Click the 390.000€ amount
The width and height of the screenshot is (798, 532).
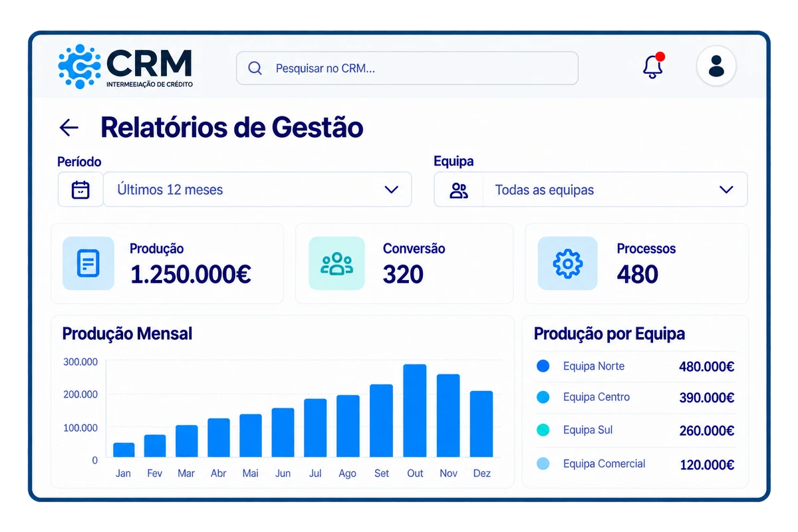[707, 398]
